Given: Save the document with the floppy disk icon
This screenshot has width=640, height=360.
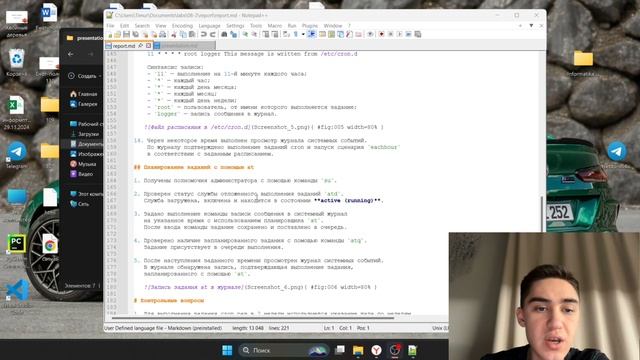Looking at the screenshot, I should point(127,34).
